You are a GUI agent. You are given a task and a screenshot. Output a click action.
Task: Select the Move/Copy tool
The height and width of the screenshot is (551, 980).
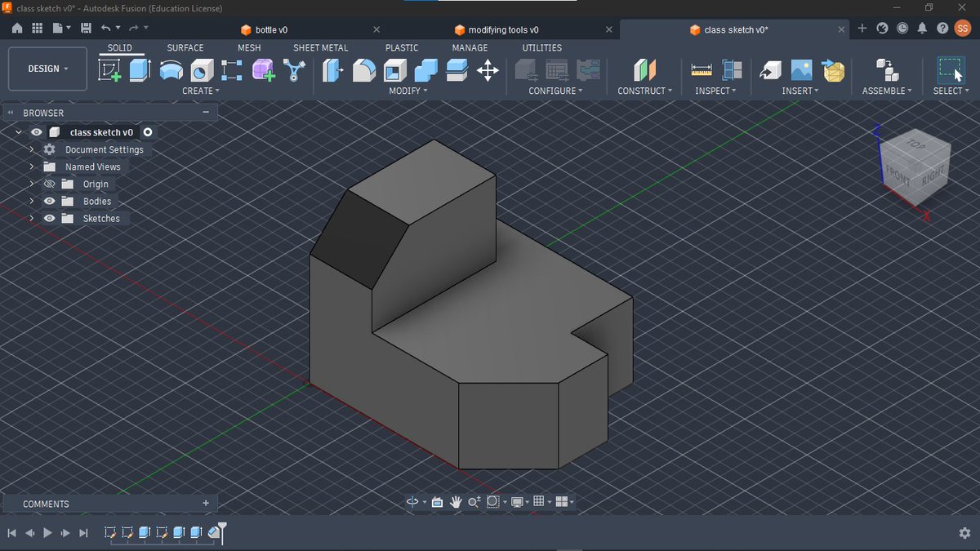click(x=488, y=70)
